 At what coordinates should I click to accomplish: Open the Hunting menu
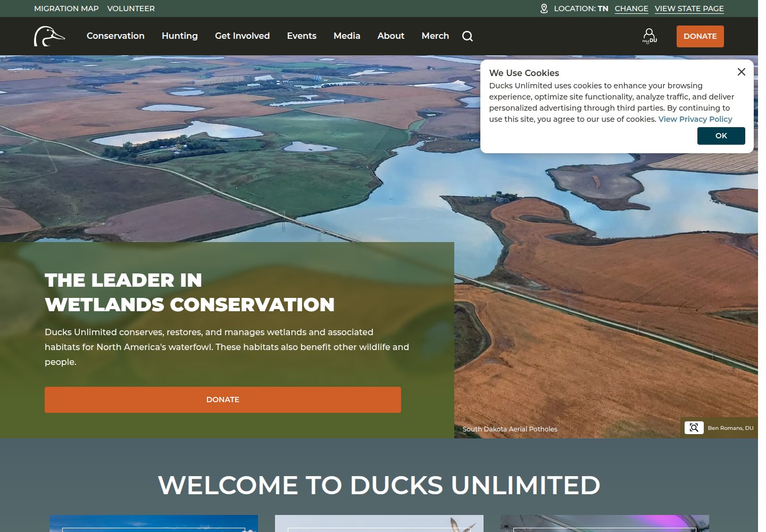click(180, 36)
